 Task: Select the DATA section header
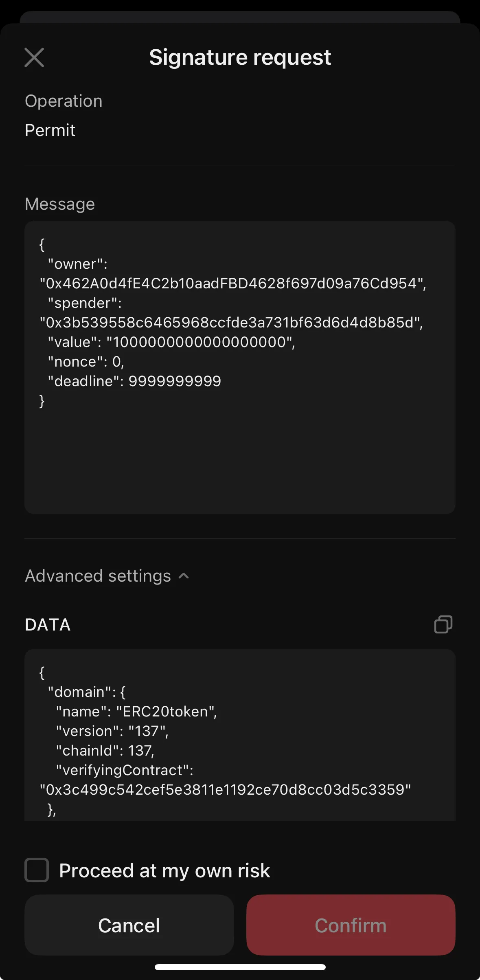coord(48,624)
